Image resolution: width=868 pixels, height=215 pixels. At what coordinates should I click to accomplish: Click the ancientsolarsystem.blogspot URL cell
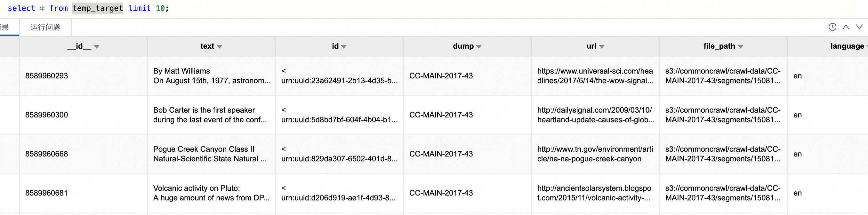(x=595, y=193)
